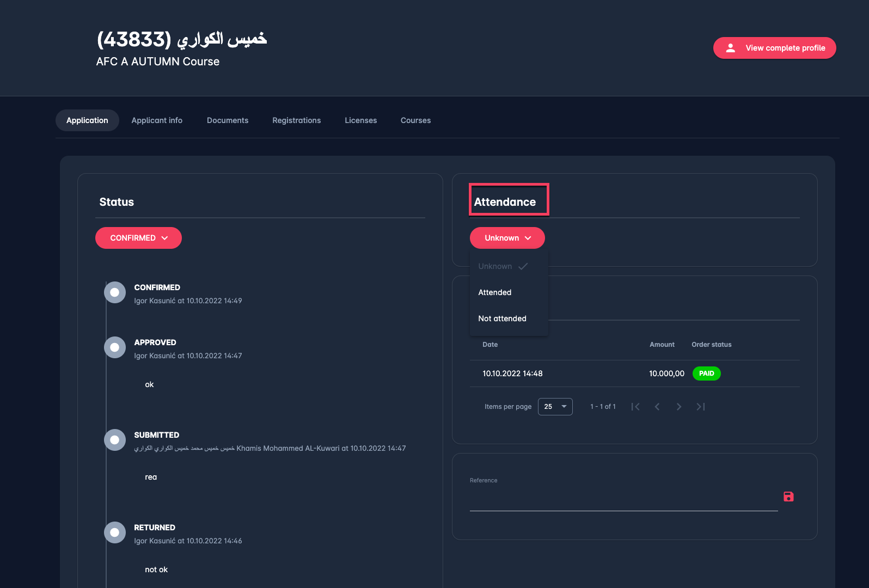Click View complete profile button
Image resolution: width=869 pixels, height=588 pixels.
tap(774, 48)
